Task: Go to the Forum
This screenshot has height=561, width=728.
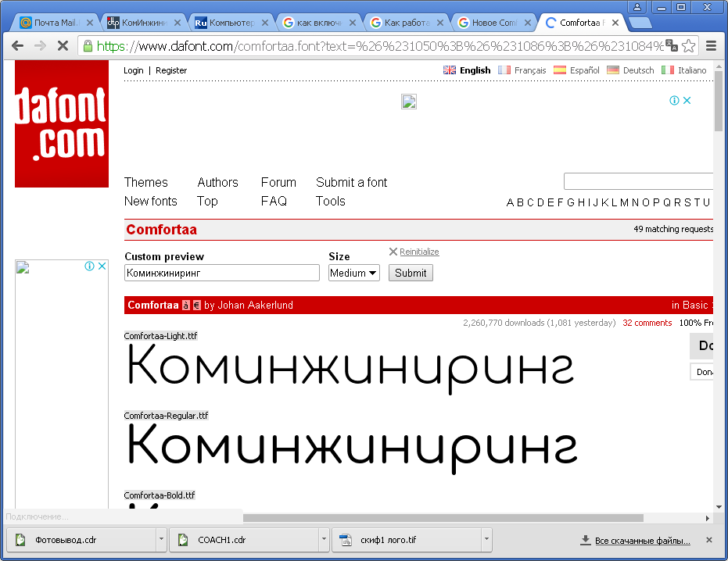Action: coord(278,182)
